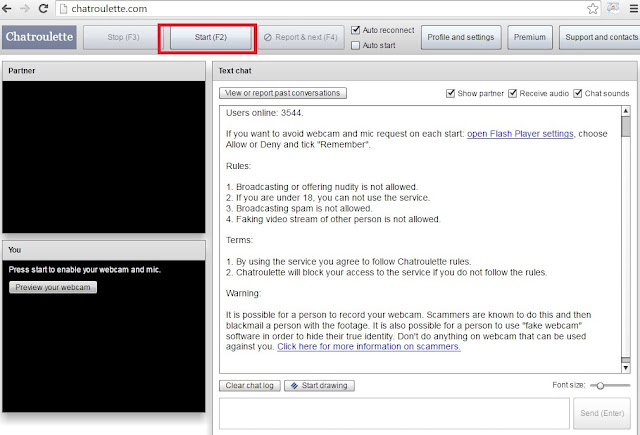Click the chat log scroll up arrow
This screenshot has width=640, height=435.
coord(626,111)
